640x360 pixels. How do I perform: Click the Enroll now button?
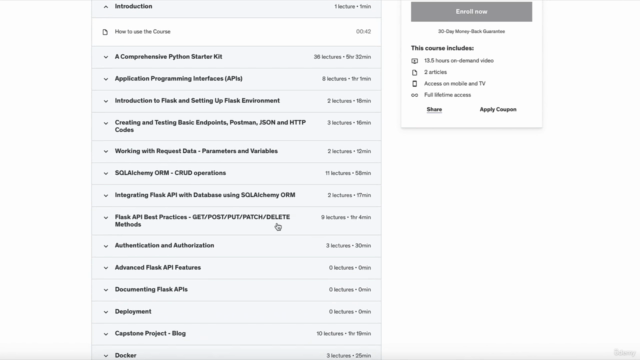click(471, 11)
